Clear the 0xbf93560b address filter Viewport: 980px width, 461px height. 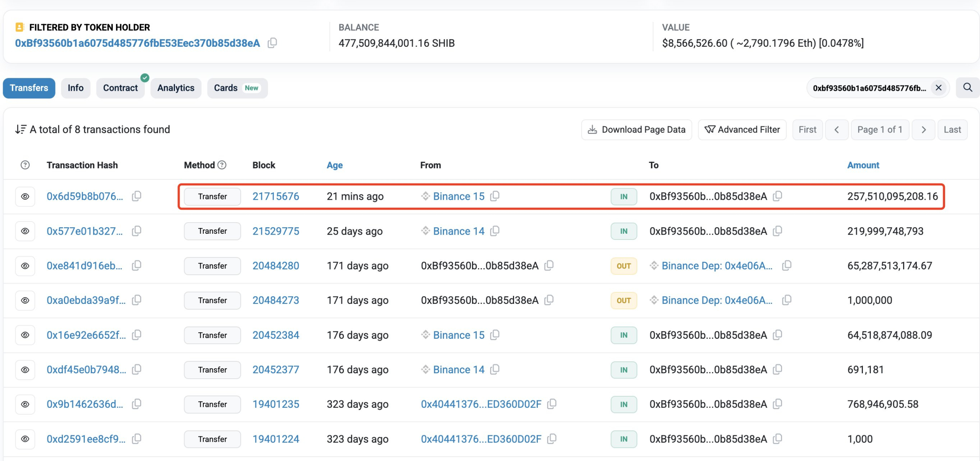click(x=938, y=88)
